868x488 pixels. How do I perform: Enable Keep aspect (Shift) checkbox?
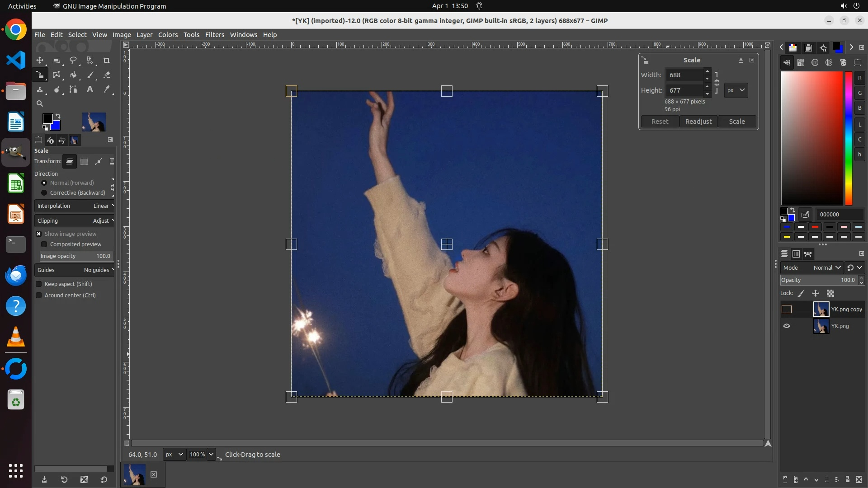click(39, 284)
